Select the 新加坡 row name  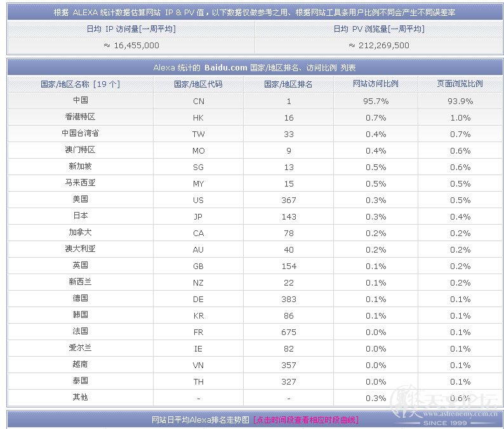pos(81,166)
